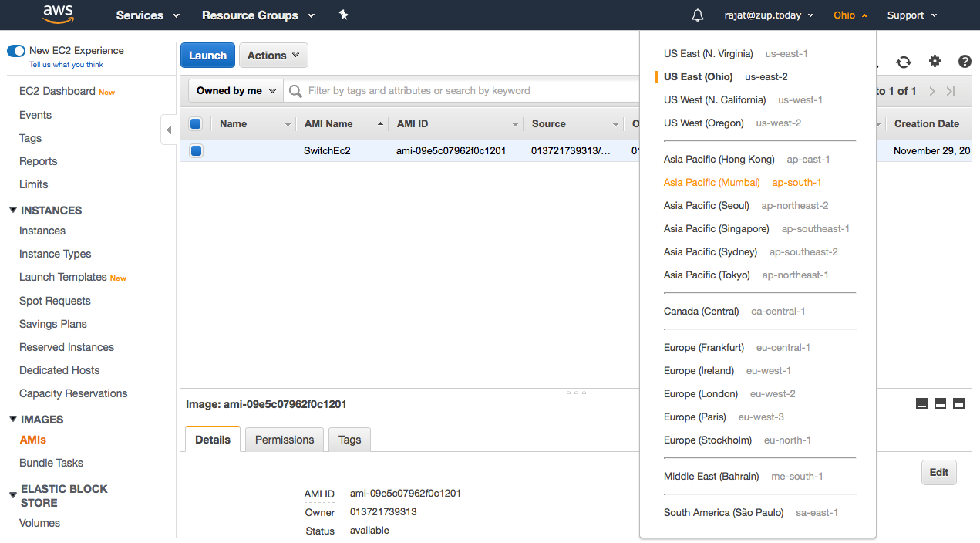Click the pin shortcut icon in navbar
The image size is (980, 543).
[344, 15]
